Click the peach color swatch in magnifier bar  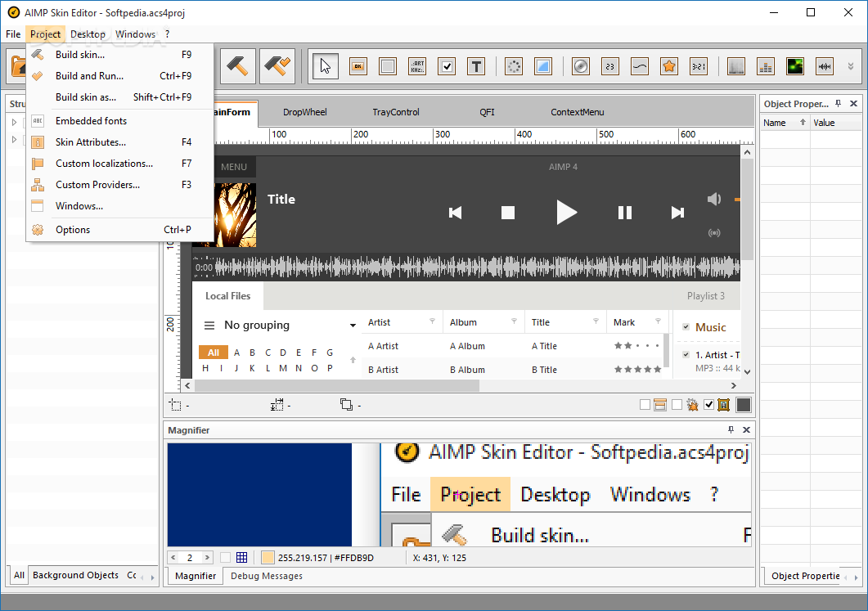[268, 558]
